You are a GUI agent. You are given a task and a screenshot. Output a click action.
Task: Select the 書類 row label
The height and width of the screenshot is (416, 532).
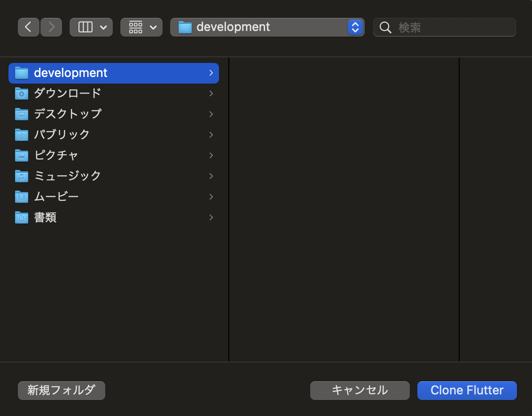[45, 217]
